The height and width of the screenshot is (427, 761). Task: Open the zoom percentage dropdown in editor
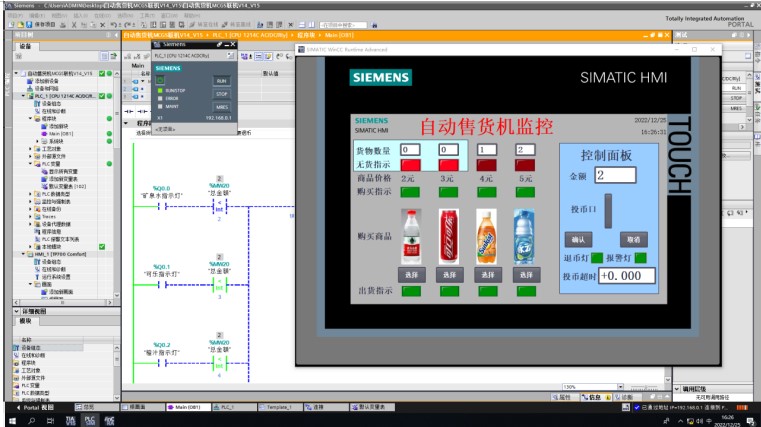[x=620, y=387]
